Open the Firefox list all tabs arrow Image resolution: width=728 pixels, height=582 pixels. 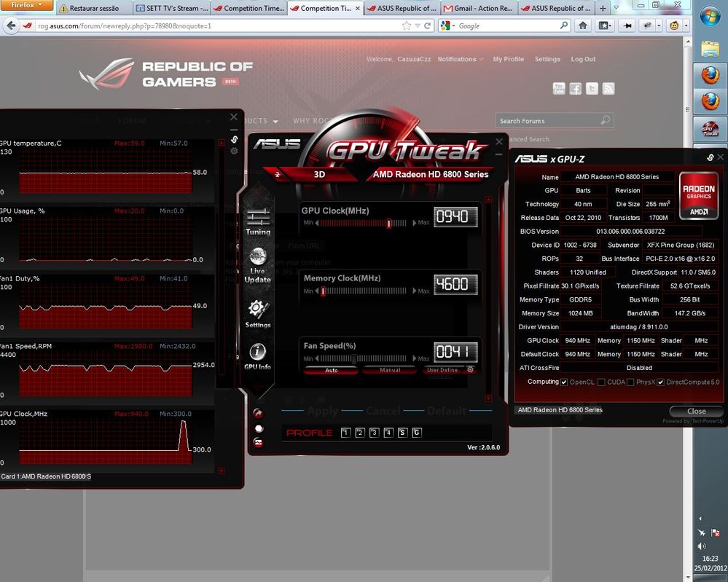616,7
